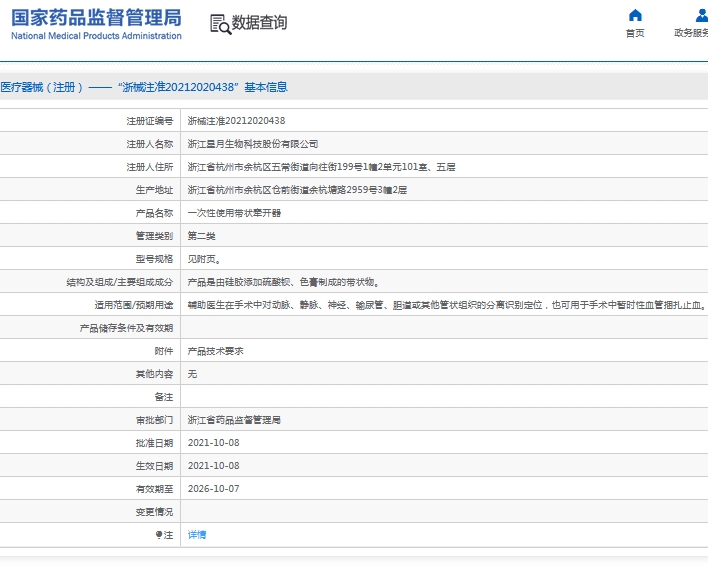Click the 生产地址 row label
The width and height of the screenshot is (708, 569).
154,190
